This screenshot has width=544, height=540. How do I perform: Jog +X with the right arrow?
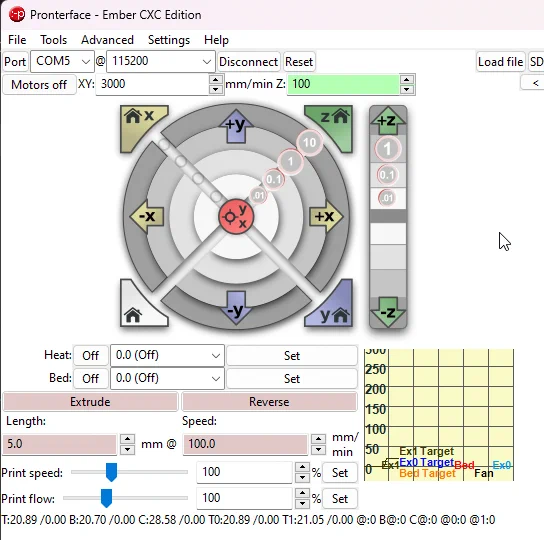point(325,216)
